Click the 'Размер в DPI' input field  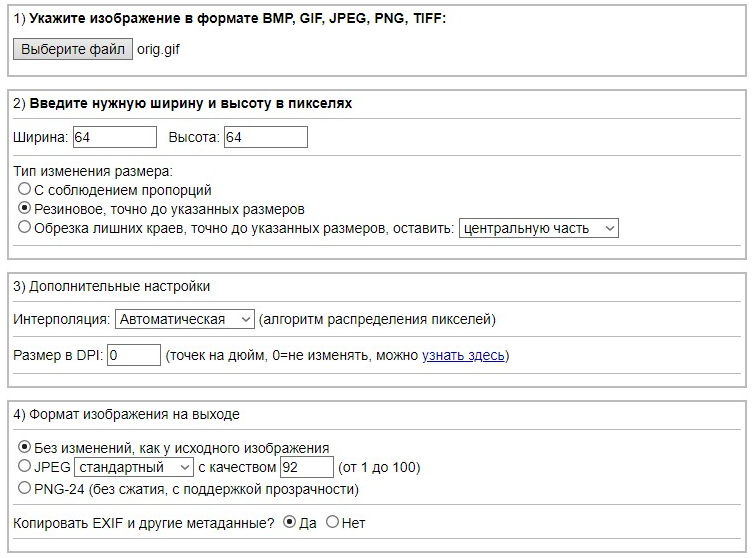(x=134, y=355)
